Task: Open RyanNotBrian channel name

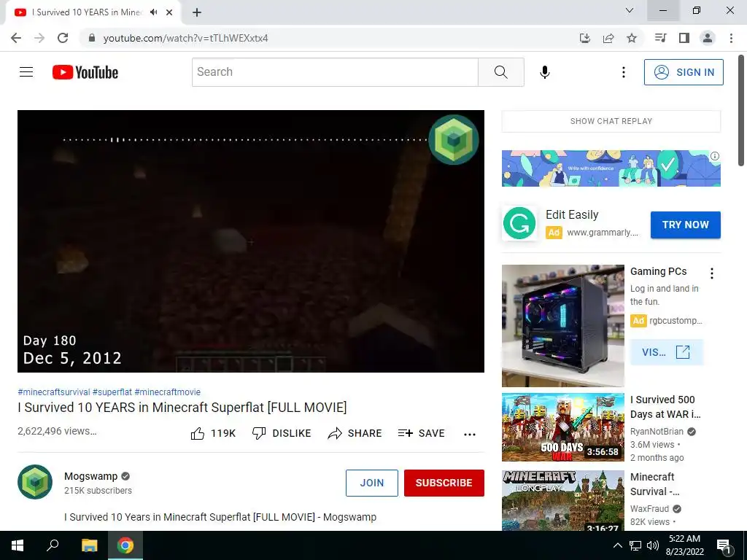Action: point(657,432)
